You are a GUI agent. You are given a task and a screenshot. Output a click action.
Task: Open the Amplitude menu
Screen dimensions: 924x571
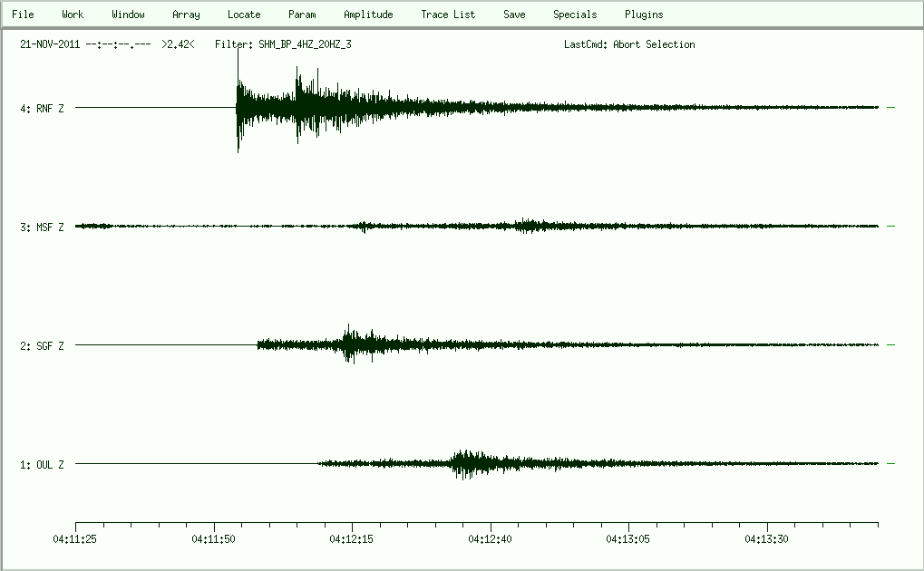click(x=368, y=15)
